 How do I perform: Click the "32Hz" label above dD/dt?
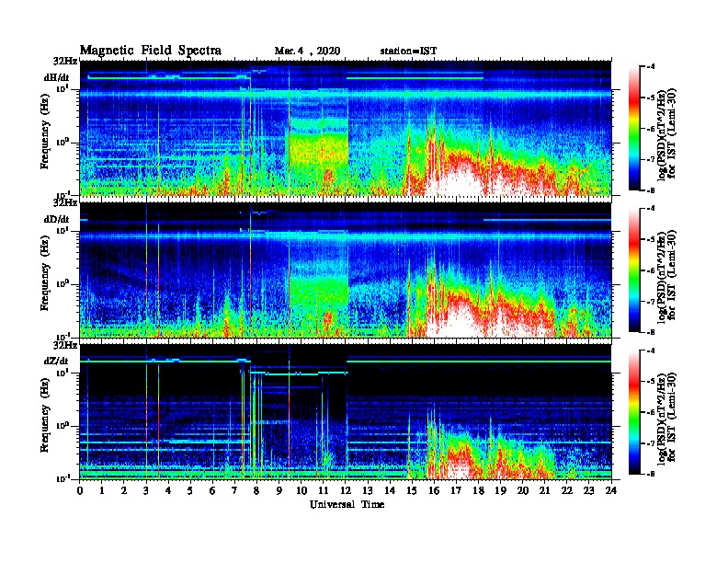(65, 202)
